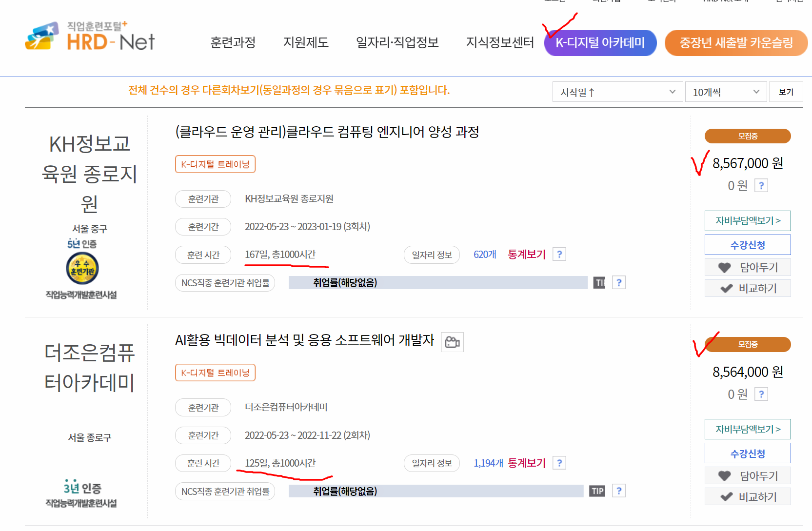812x531 pixels.
Task: Open the 1,194개 job listings link
Action: (x=488, y=463)
